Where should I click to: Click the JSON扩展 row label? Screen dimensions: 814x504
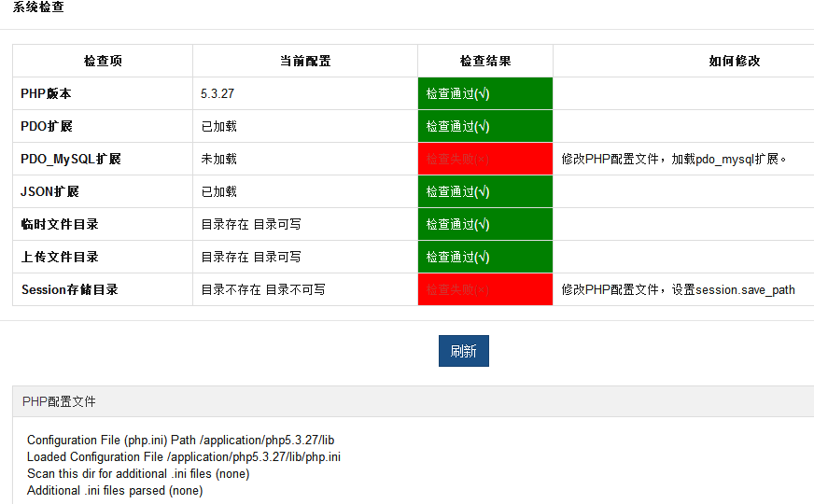(x=49, y=192)
